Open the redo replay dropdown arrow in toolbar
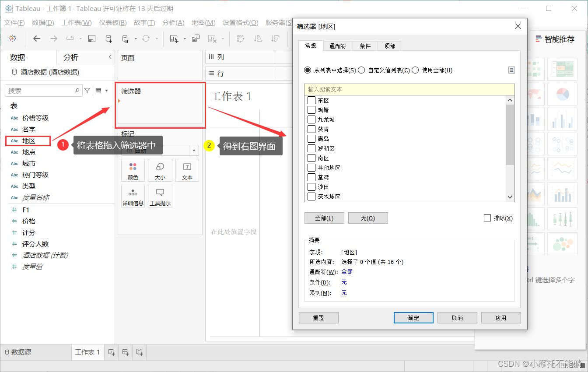This screenshot has height=372, width=588. click(x=80, y=39)
